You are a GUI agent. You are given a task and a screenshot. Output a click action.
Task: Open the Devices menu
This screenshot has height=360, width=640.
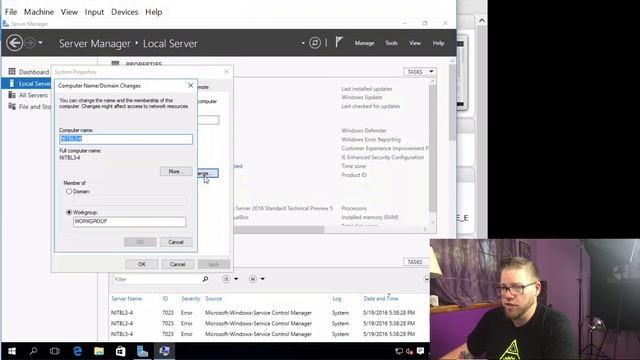click(124, 12)
